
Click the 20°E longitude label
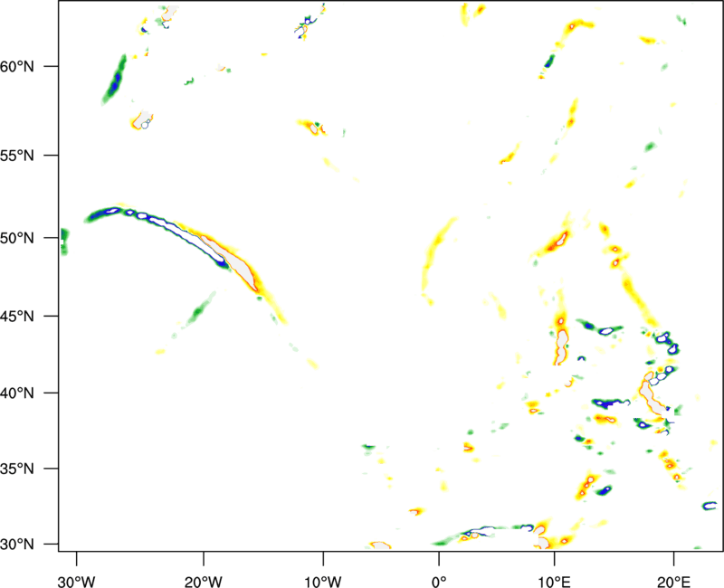point(673,582)
